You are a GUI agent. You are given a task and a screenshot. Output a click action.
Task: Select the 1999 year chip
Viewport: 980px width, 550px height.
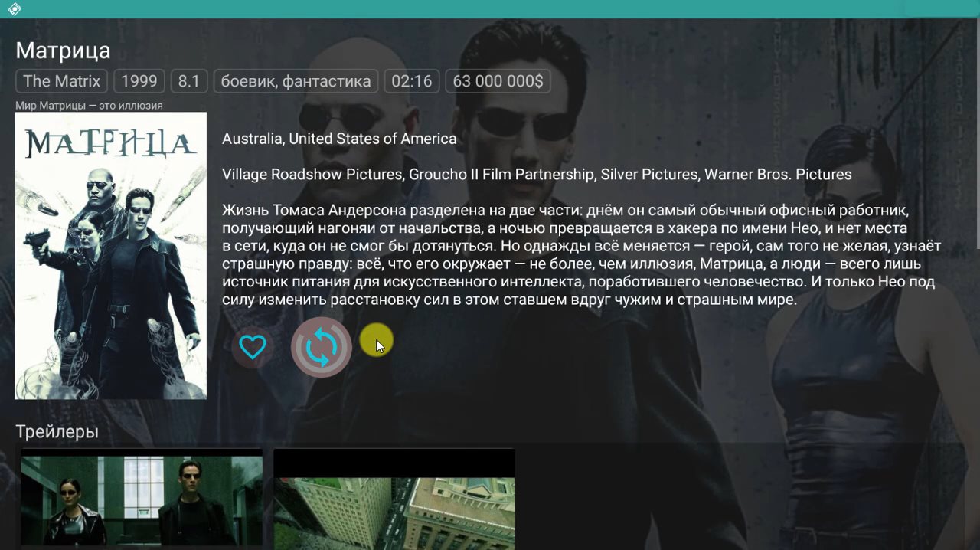point(139,81)
